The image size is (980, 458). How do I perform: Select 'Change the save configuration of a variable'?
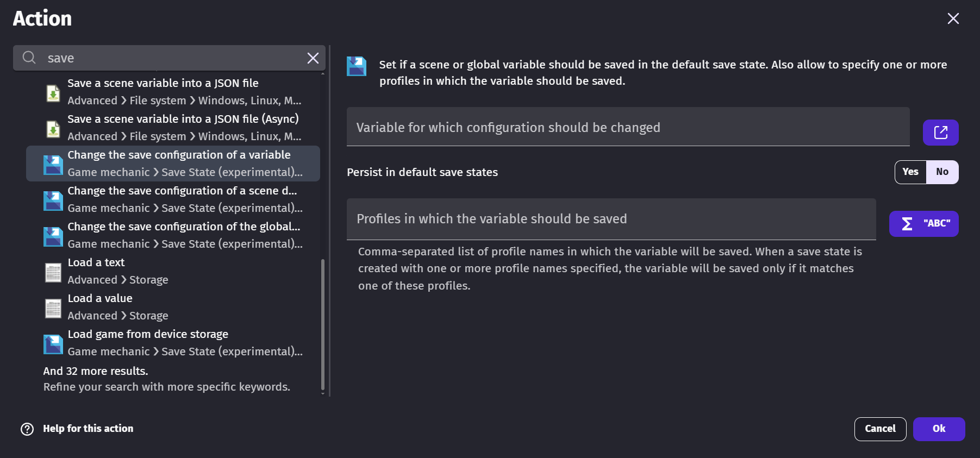tap(173, 164)
